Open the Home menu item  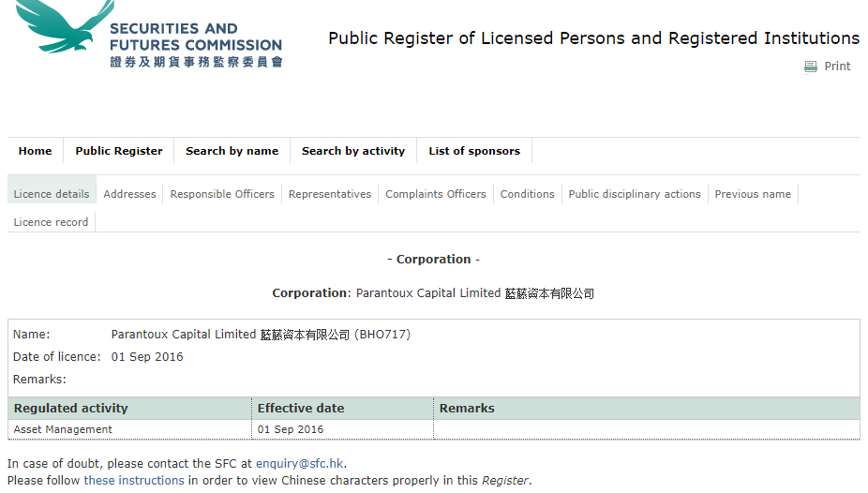point(35,151)
